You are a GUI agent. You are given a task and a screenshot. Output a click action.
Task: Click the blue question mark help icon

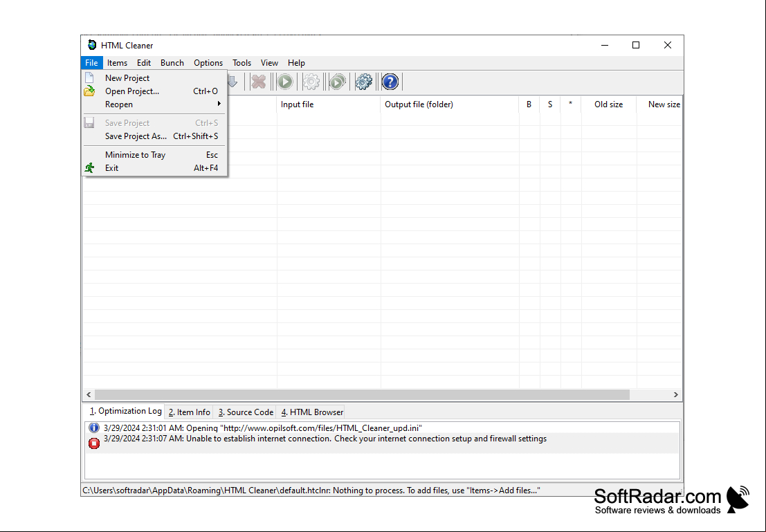(390, 82)
